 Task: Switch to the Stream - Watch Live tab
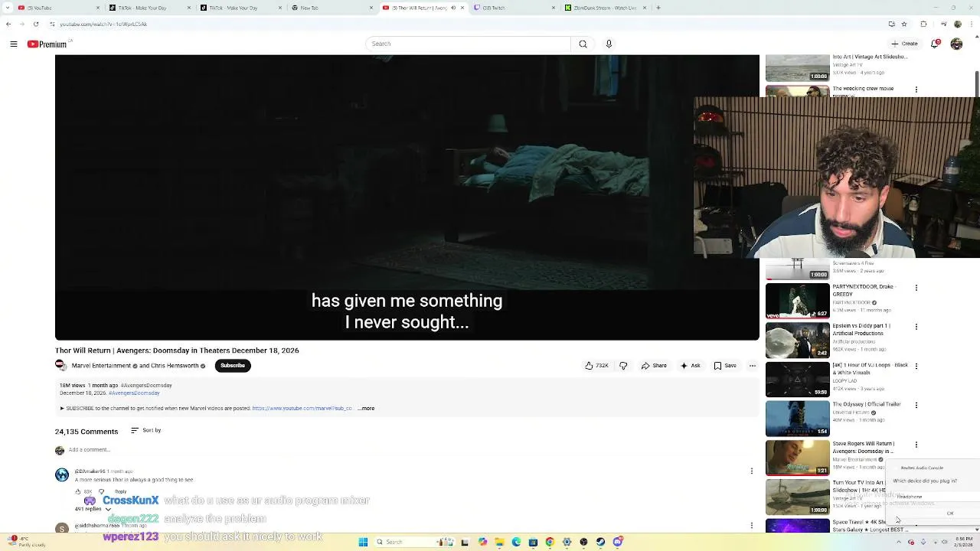click(x=605, y=8)
